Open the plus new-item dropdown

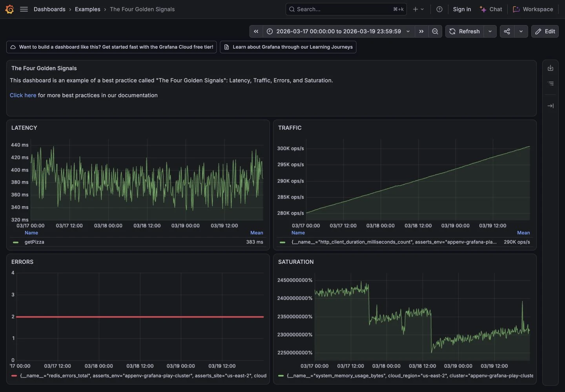click(x=418, y=9)
